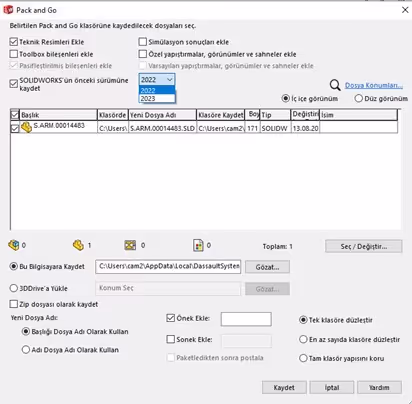The image size is (412, 404).
Task: Sort by the Başlık column header
Action: 58,115
